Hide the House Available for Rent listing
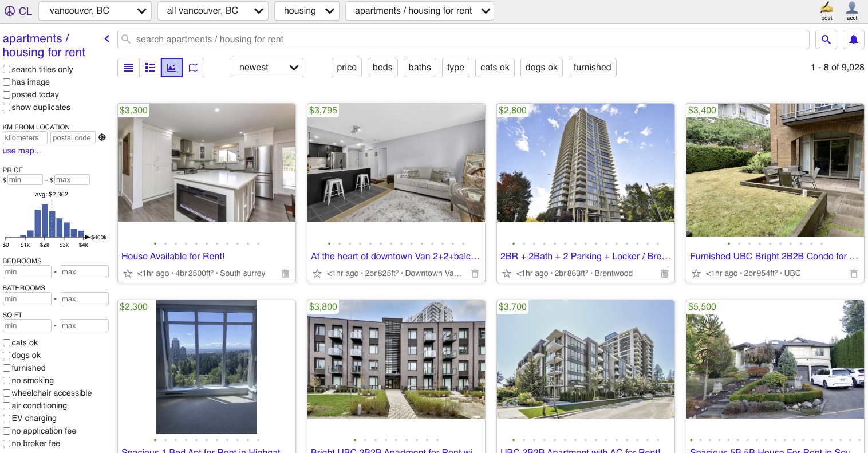The height and width of the screenshot is (453, 868). pyautogui.click(x=285, y=274)
